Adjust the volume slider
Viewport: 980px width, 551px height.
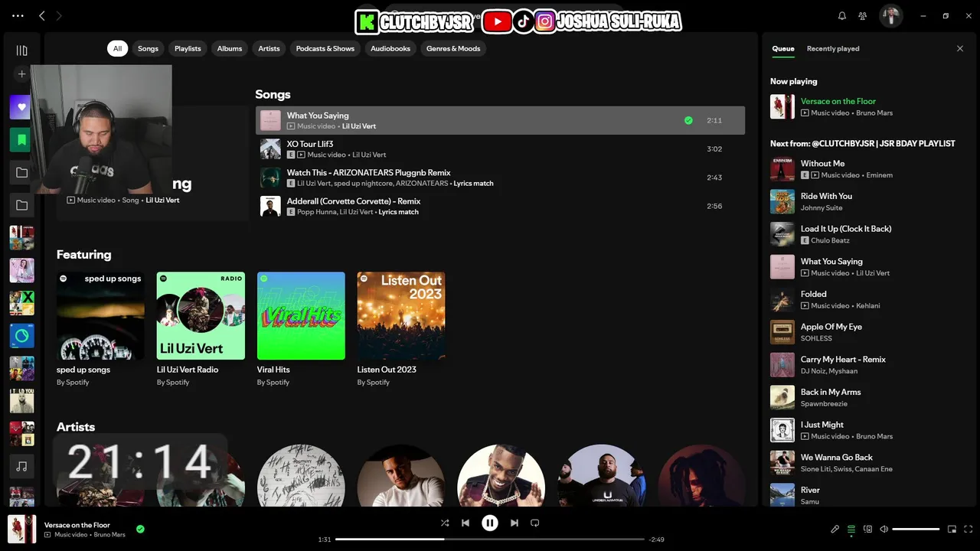(916, 529)
